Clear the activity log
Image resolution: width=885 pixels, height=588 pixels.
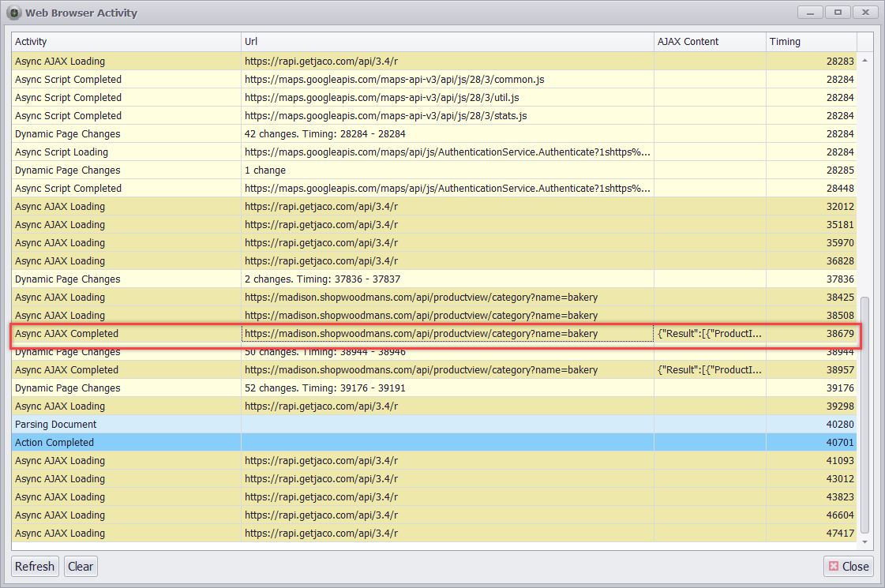(x=80, y=566)
